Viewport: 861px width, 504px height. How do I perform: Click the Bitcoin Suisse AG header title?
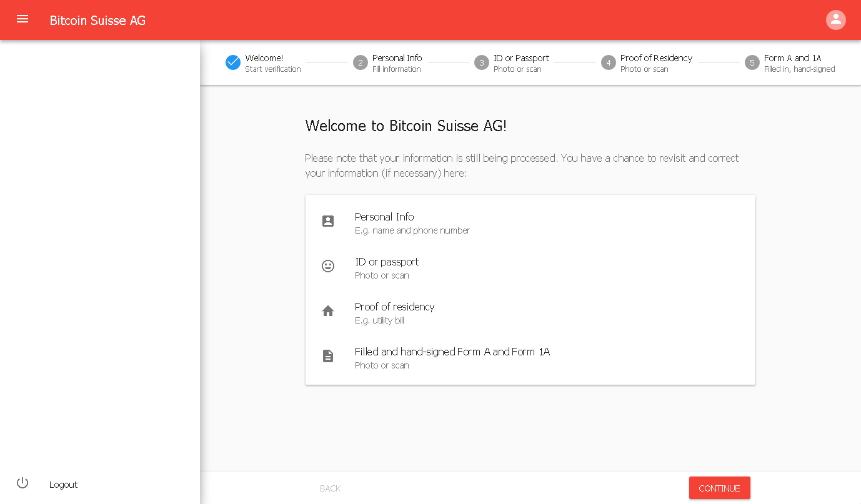[97, 20]
